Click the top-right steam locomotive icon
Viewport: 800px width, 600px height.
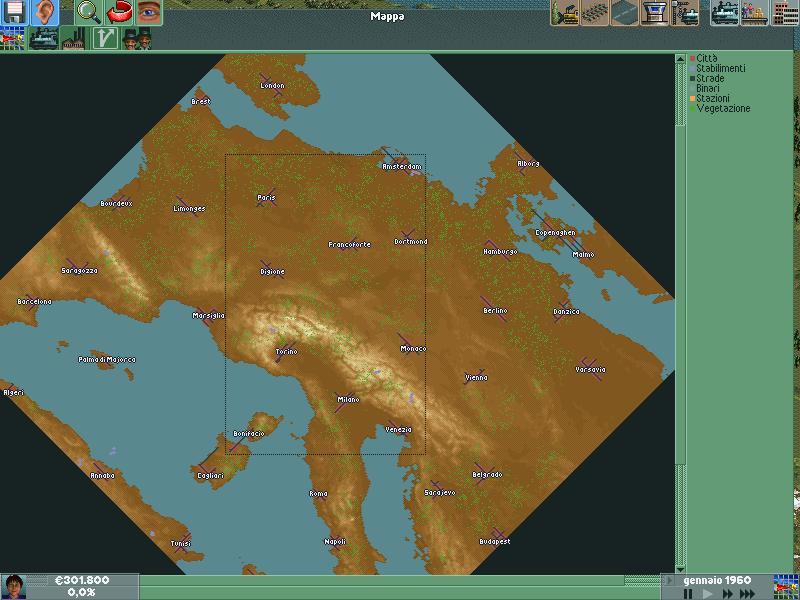(x=724, y=13)
